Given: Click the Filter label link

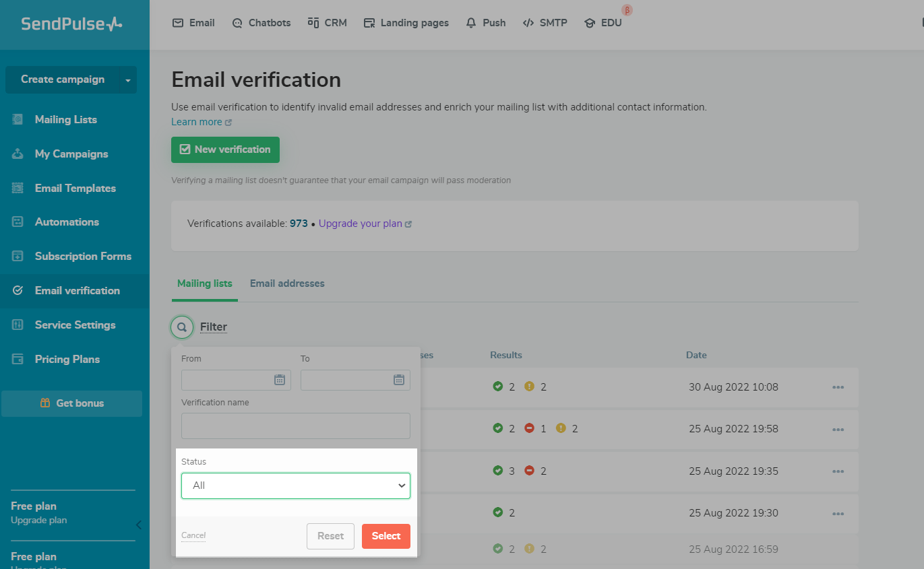Looking at the screenshot, I should coord(214,327).
